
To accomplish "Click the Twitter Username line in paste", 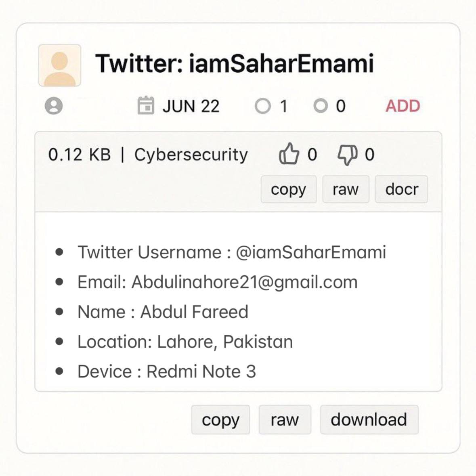I will coord(232,252).
